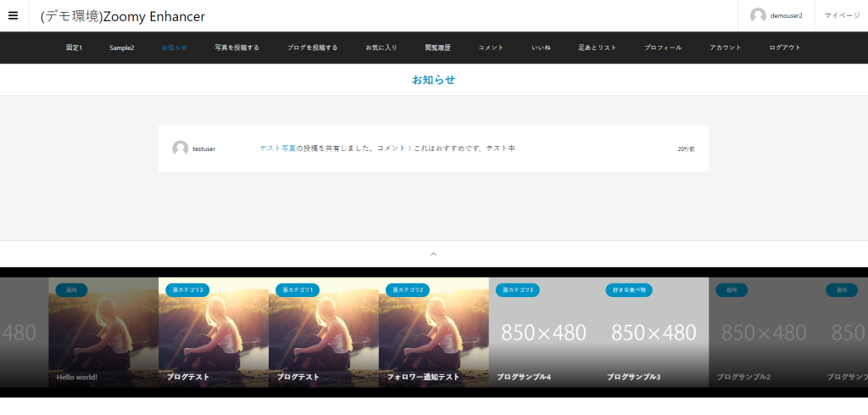Open the Hello world! post thumbnail
The height and width of the screenshot is (415, 868).
click(103, 339)
